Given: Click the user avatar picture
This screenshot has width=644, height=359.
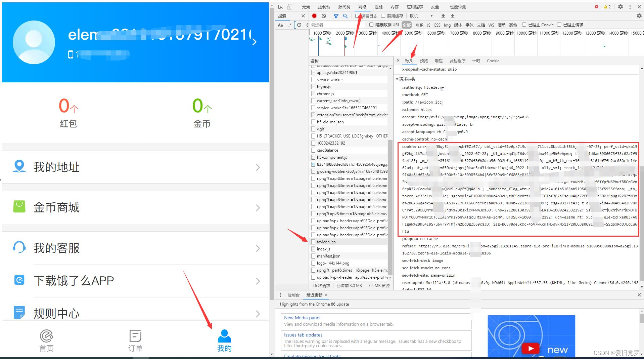Looking at the screenshot, I should 34,42.
